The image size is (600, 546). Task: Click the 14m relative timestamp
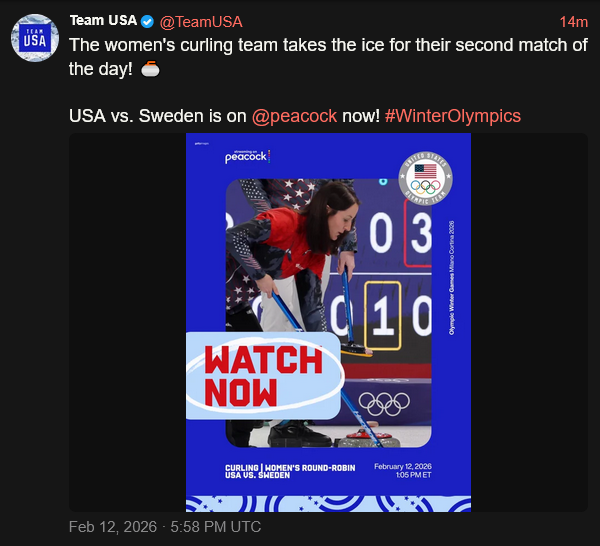tap(573, 21)
